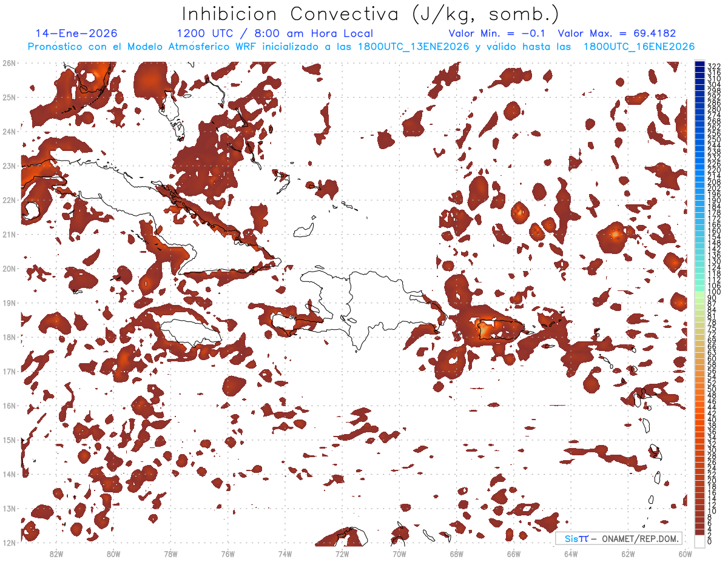The image size is (728, 562).
Task: Click the "64W" longitude label
Action: (571, 554)
